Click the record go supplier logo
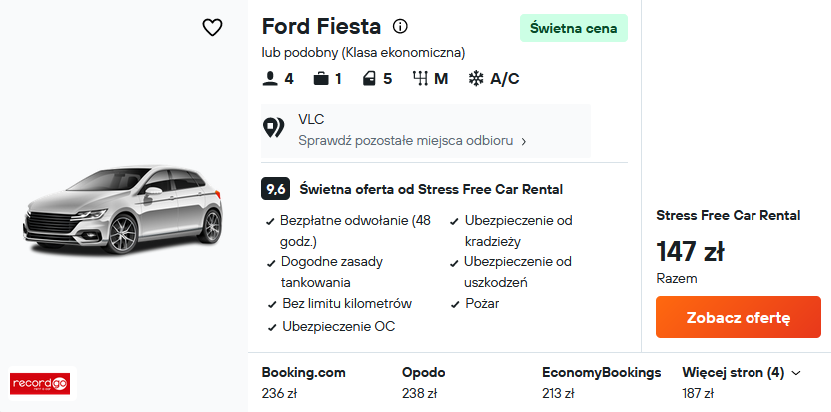This screenshot has width=831, height=412. click(39, 383)
